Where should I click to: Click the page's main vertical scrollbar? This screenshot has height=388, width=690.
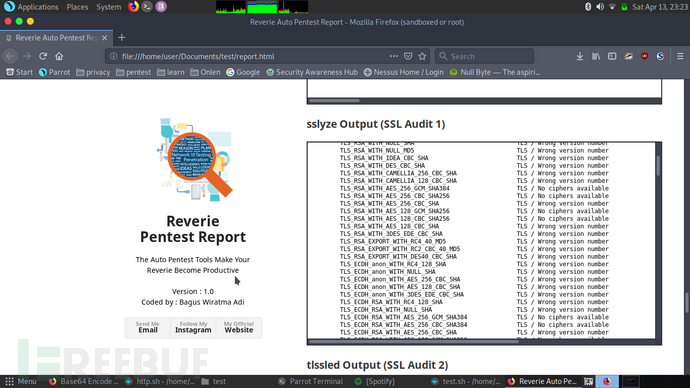pos(687,303)
